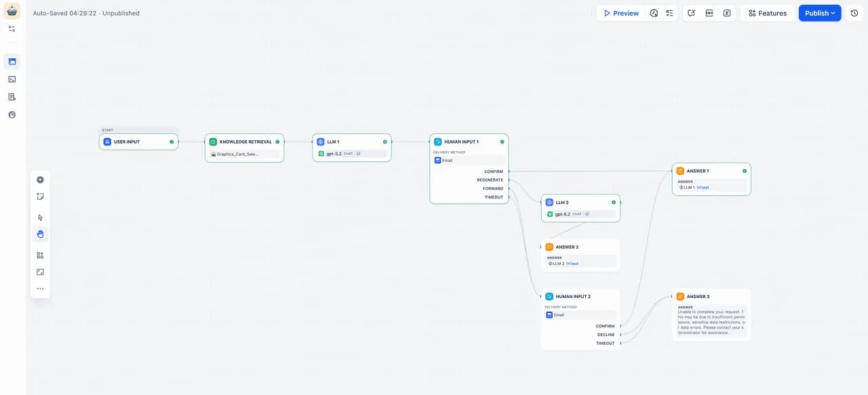Open the Features panel
The image size is (868, 395).
tap(767, 13)
